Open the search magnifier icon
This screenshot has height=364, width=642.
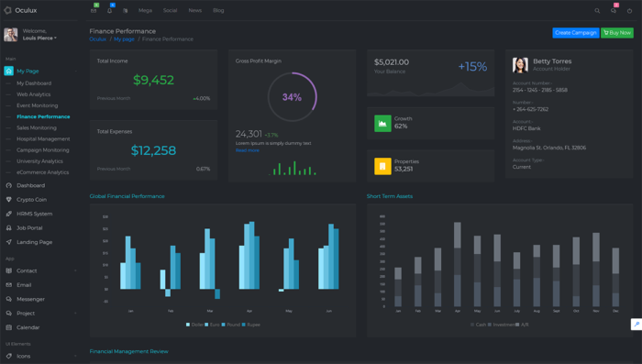click(597, 11)
